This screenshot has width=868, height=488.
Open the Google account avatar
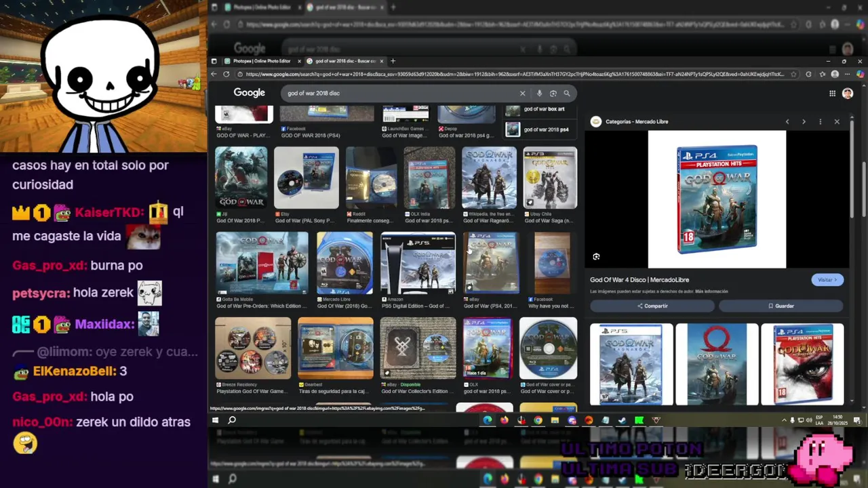click(848, 94)
